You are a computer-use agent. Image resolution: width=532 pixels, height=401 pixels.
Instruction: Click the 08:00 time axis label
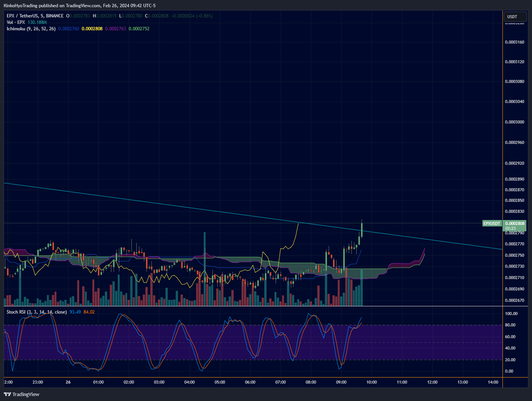[311, 382]
